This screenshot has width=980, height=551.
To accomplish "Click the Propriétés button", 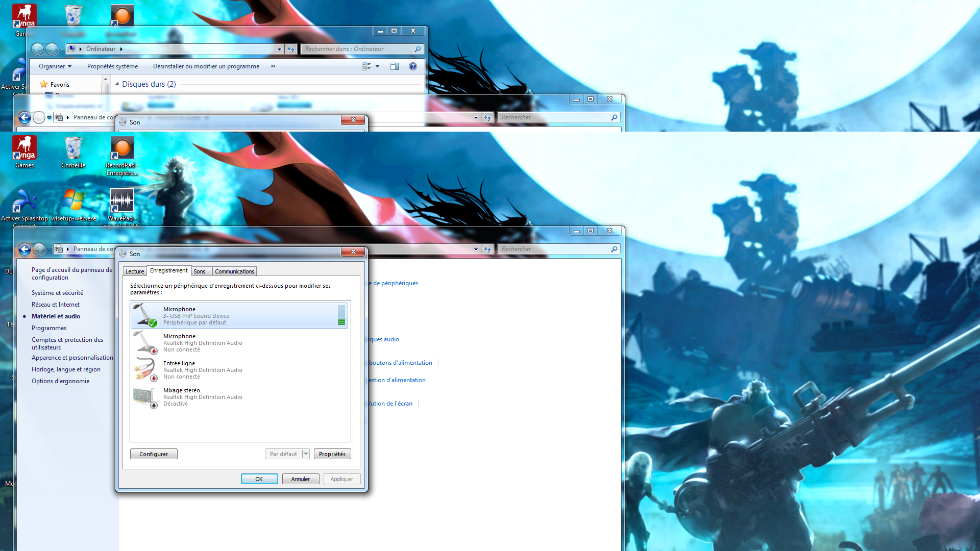I will (x=332, y=454).
